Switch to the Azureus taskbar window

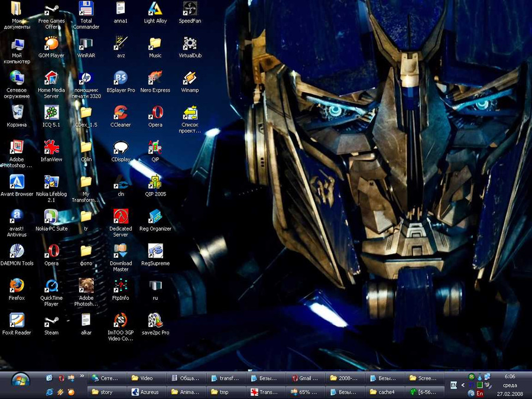click(x=145, y=392)
